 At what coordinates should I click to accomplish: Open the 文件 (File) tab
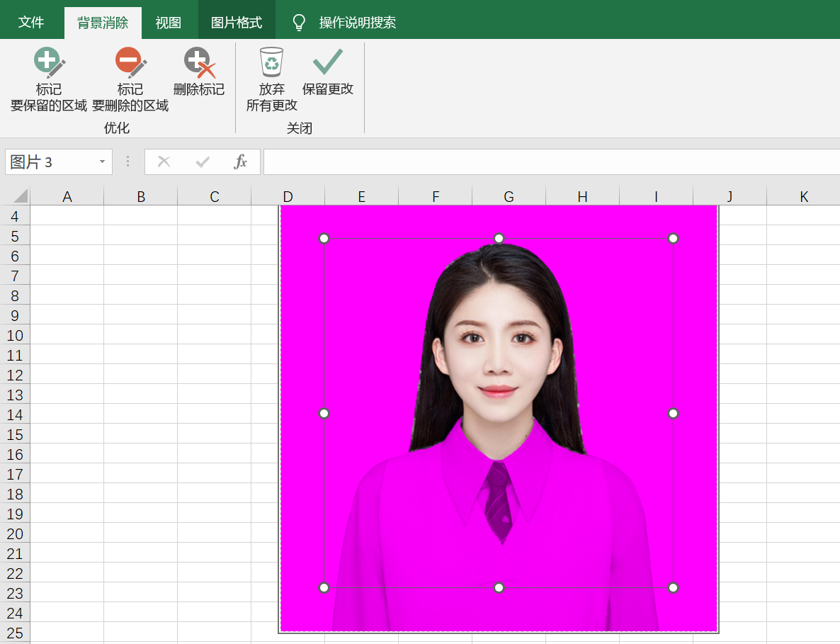[x=31, y=23]
